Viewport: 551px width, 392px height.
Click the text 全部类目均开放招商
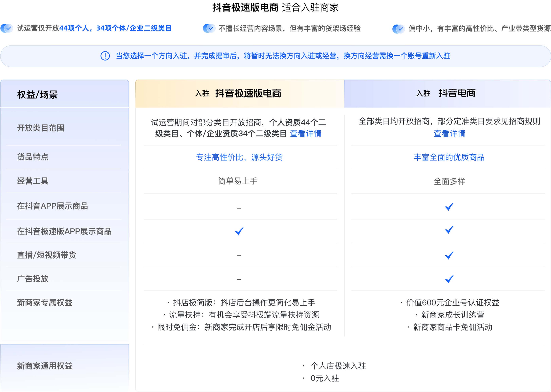pyautogui.click(x=394, y=121)
